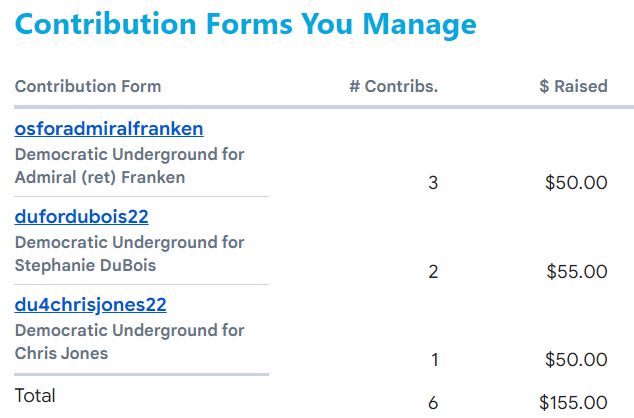
Task: Open the dufordubois22 contribution form link
Action: tap(81, 217)
